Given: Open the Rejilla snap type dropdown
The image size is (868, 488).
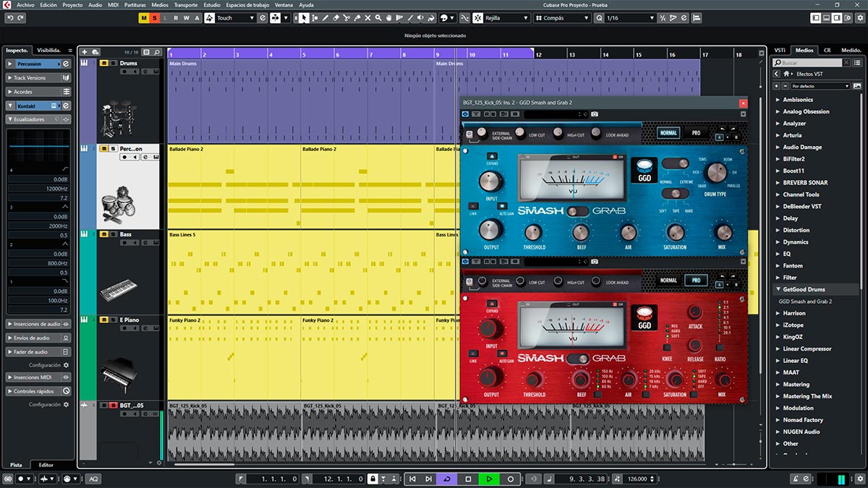Looking at the screenshot, I should (x=506, y=17).
